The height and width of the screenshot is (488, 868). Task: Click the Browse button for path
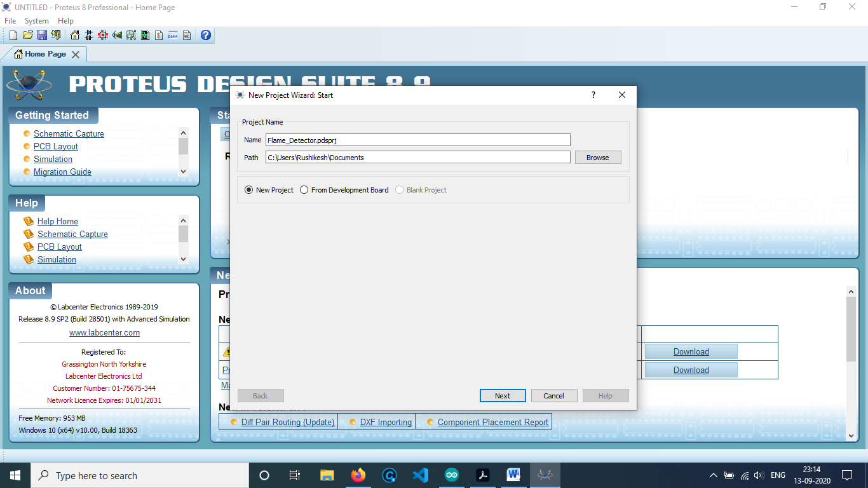tap(598, 158)
